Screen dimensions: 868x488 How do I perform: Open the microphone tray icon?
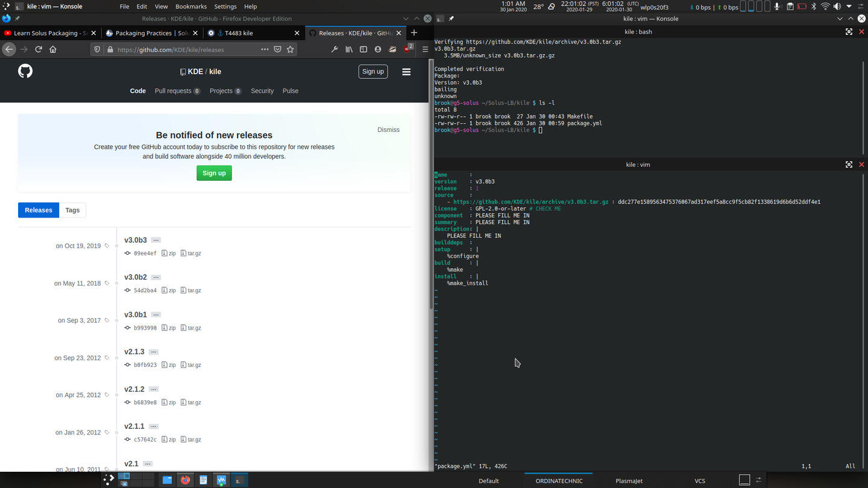tap(777, 7)
